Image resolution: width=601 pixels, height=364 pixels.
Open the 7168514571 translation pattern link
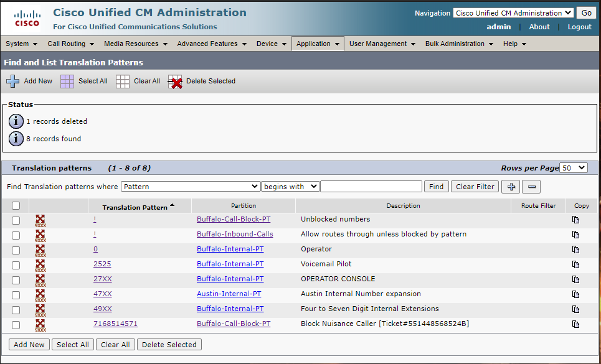click(x=115, y=324)
